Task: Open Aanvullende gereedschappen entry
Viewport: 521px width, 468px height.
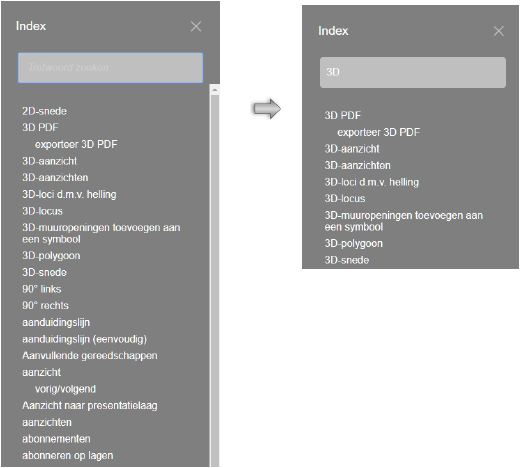Action: pyautogui.click(x=90, y=356)
